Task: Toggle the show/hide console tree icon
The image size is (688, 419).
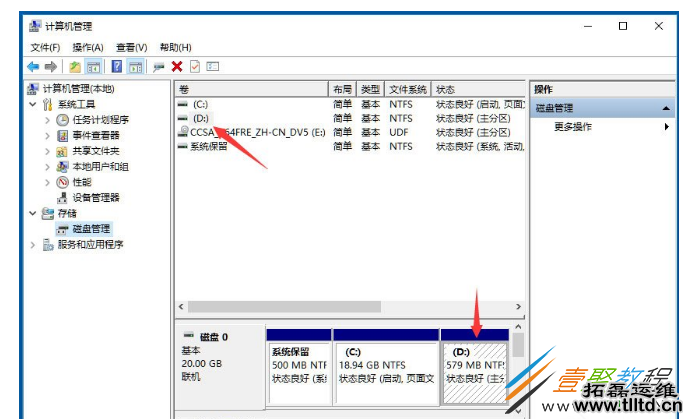Action: tap(93, 67)
